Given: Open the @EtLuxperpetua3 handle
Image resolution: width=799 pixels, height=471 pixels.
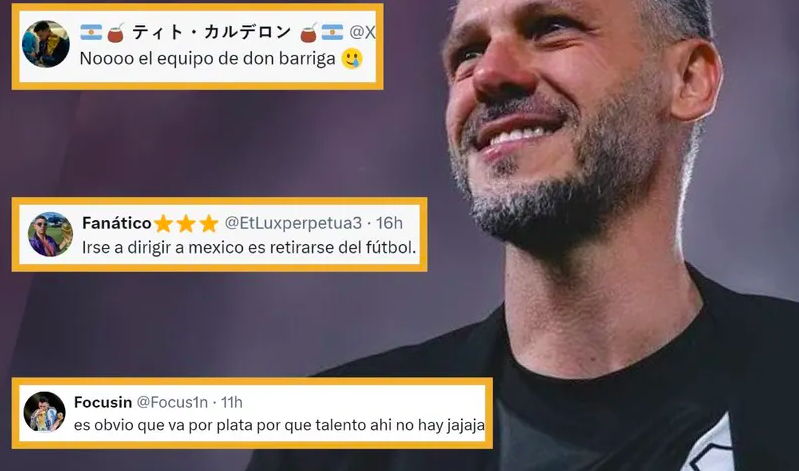Looking at the screenshot, I should pyautogui.click(x=293, y=223).
